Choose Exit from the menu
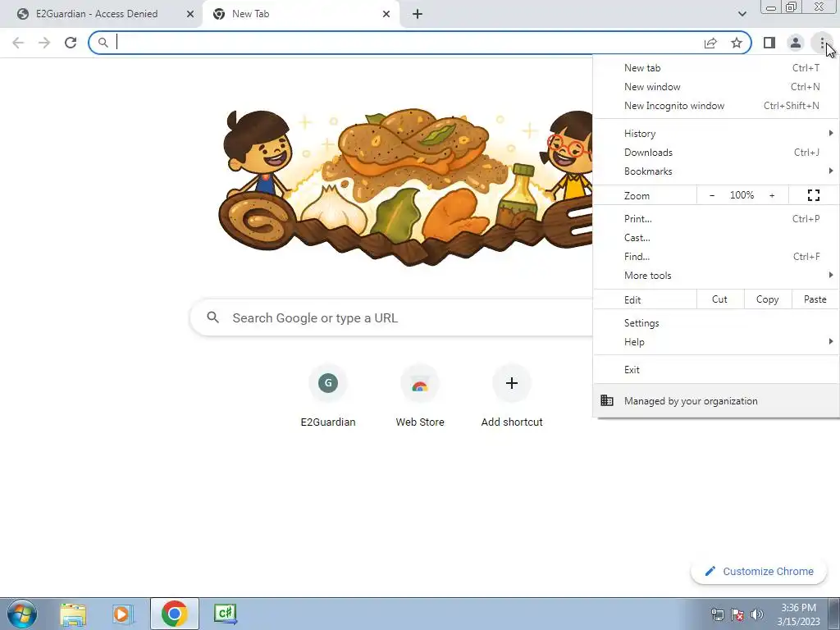The image size is (840, 630). point(715,370)
